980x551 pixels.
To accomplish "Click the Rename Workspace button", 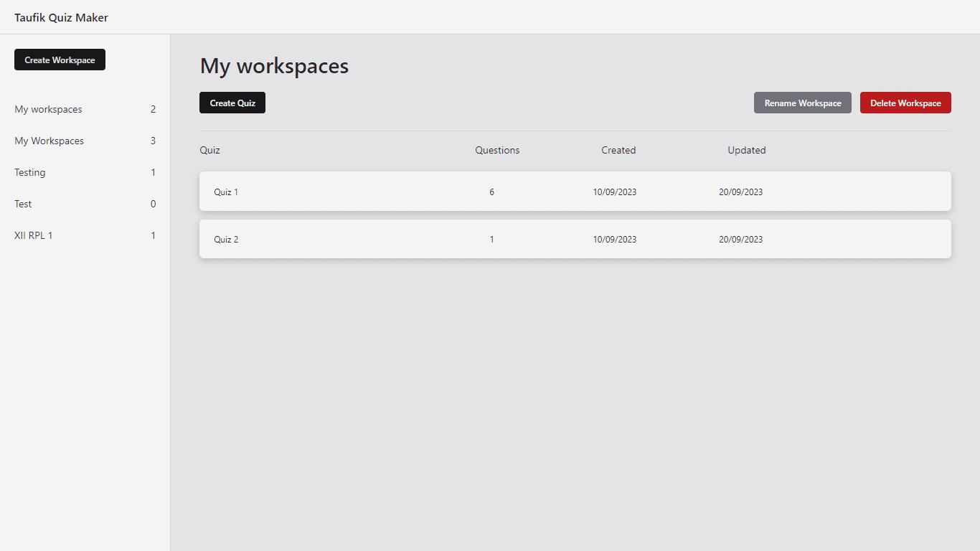I will (802, 103).
